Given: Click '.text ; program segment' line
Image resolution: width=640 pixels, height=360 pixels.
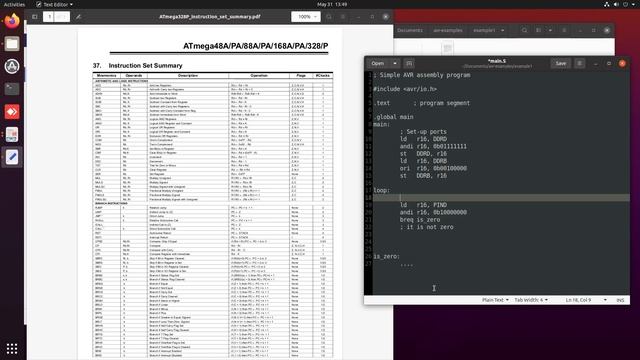Looking at the screenshot, I should click(422, 103).
